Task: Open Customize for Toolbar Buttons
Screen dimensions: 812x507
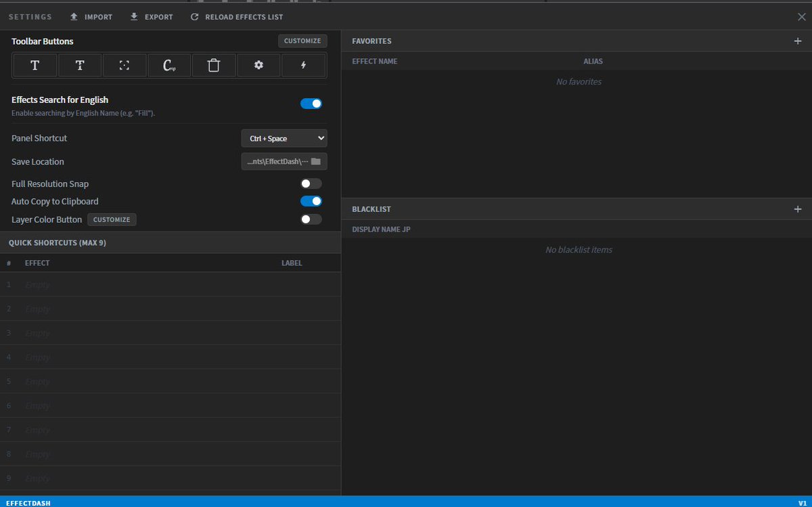Action: point(302,41)
